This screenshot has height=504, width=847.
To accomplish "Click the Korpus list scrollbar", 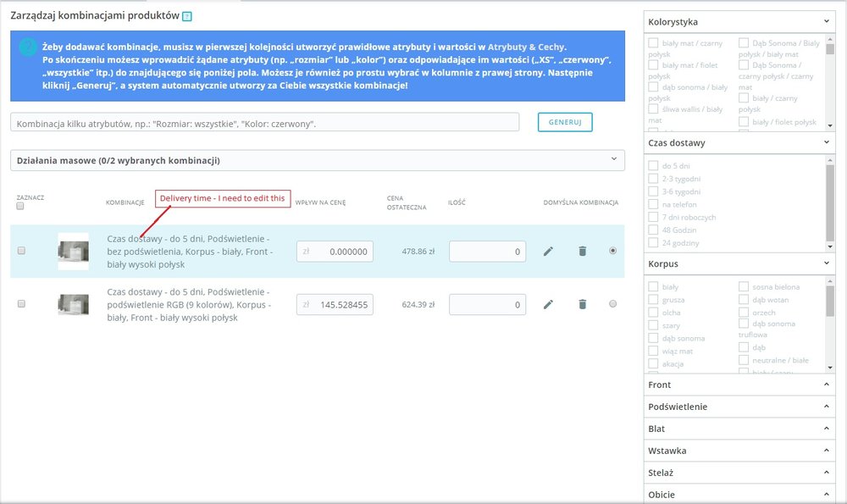I will (x=830, y=324).
